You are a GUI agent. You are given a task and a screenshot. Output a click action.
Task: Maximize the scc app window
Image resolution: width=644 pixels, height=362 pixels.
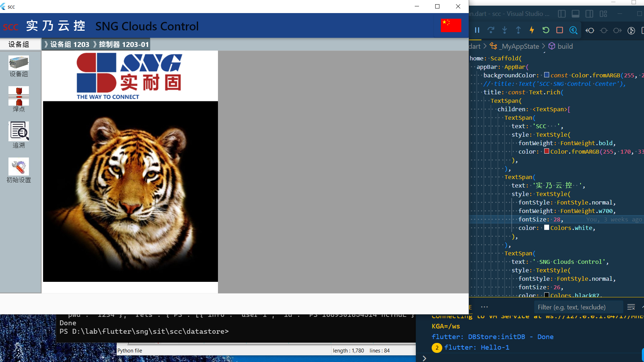pyautogui.click(x=437, y=6)
